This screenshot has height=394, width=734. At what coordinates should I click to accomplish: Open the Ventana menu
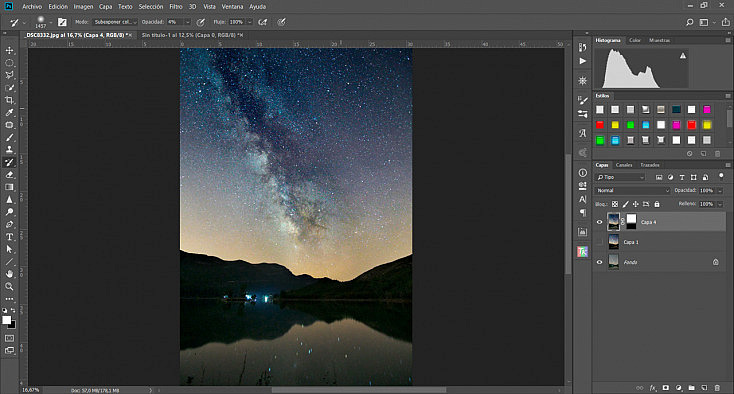point(232,7)
